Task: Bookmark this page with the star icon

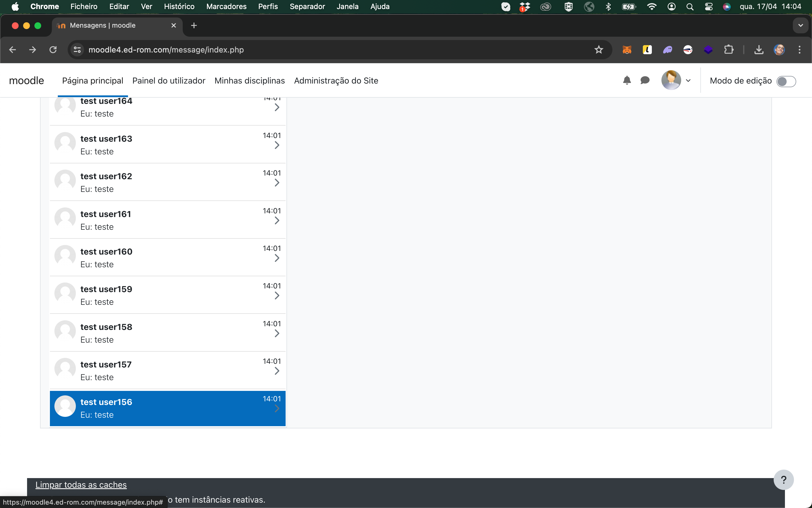Action: tap(599, 50)
